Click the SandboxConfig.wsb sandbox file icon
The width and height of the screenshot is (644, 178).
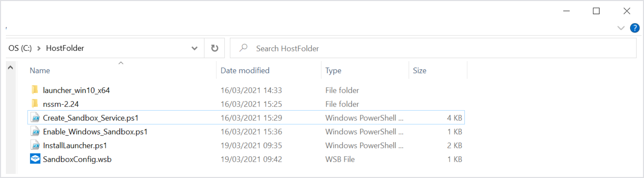(35, 159)
